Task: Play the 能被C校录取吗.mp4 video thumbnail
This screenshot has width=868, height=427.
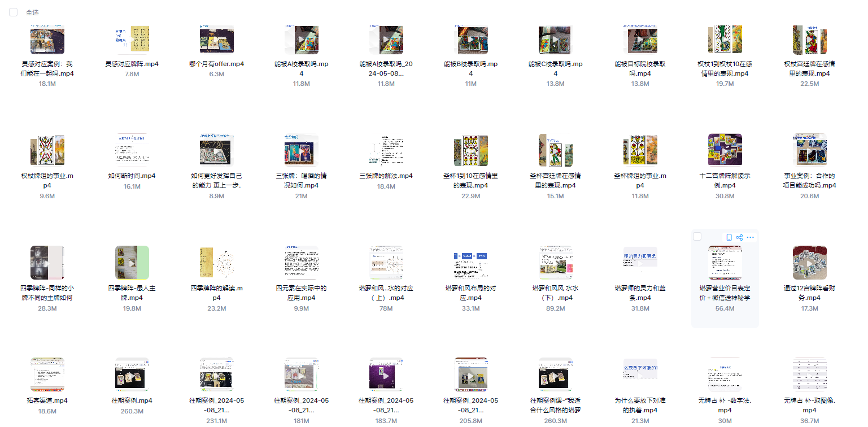Action: click(x=556, y=39)
